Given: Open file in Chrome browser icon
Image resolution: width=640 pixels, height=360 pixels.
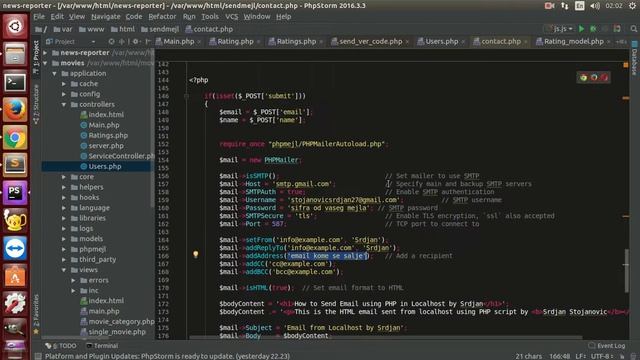Looking at the screenshot, I should (584, 78).
